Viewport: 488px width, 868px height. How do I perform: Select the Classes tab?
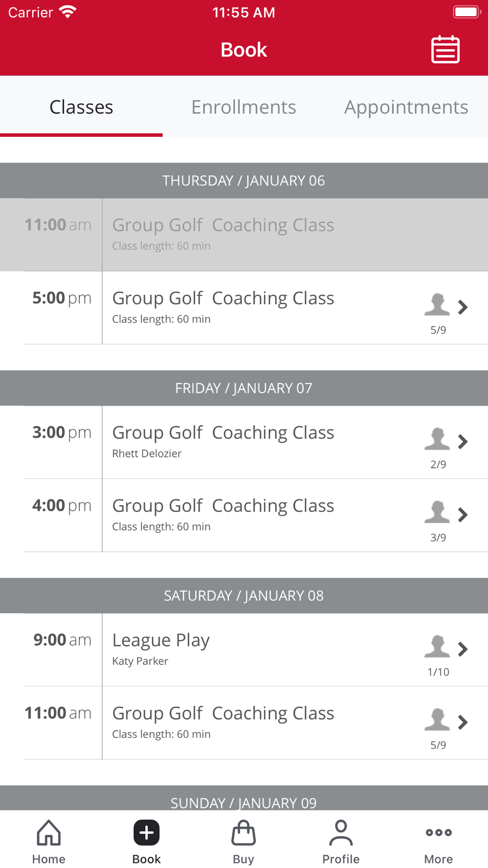[81, 107]
